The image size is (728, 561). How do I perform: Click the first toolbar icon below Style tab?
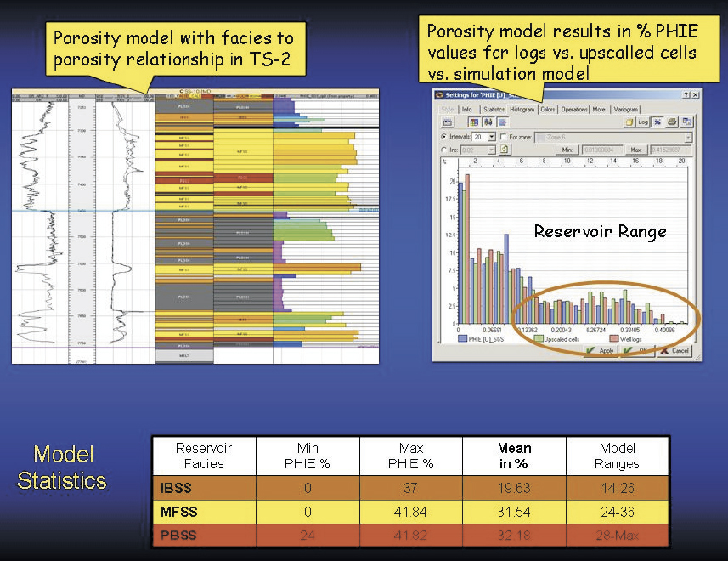[x=447, y=122]
